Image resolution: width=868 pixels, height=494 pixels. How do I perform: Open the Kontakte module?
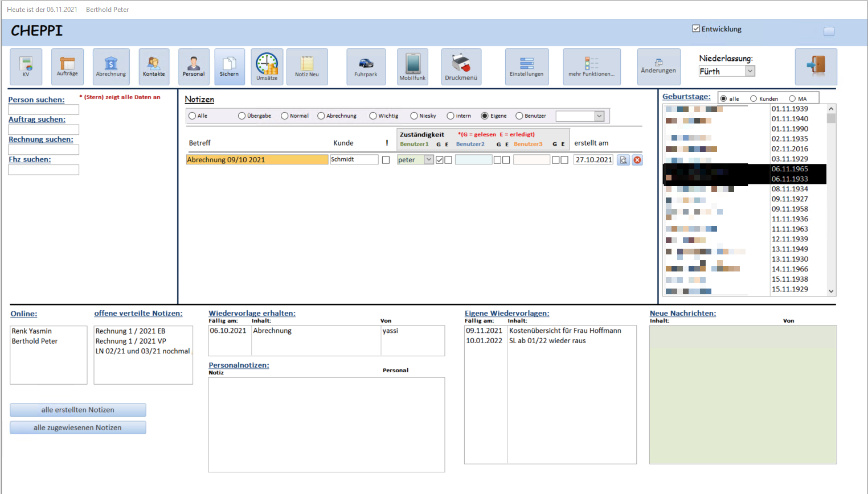(x=154, y=67)
